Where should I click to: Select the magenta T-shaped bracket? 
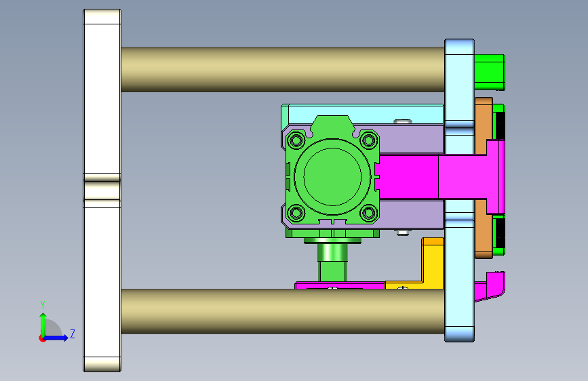441,176
